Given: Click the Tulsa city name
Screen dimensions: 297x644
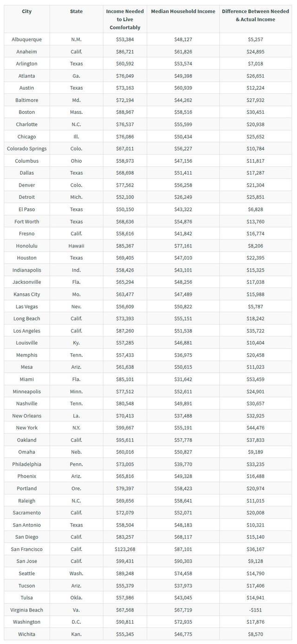Looking at the screenshot, I should (x=26, y=598).
